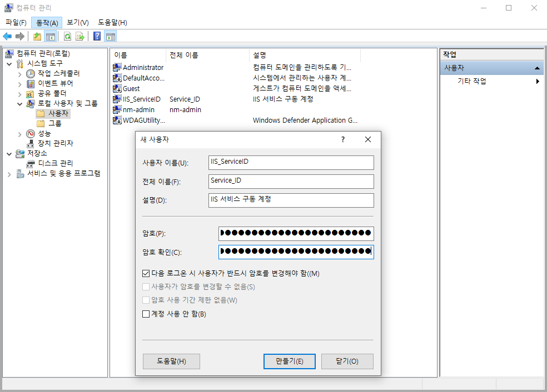Expand the 성능 tree node
Image resolution: width=547 pixels, height=392 pixels.
[20, 134]
